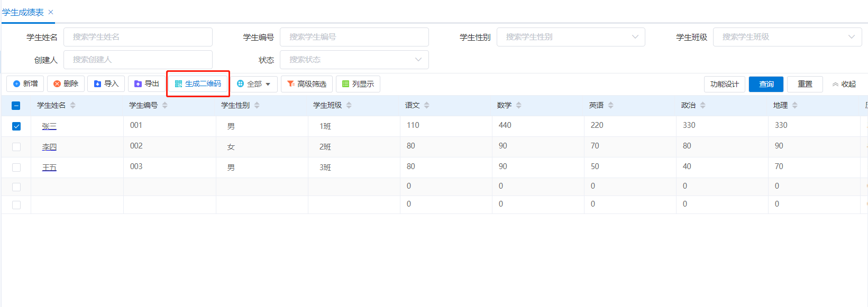Toggle the select-all header checkbox

coord(16,106)
